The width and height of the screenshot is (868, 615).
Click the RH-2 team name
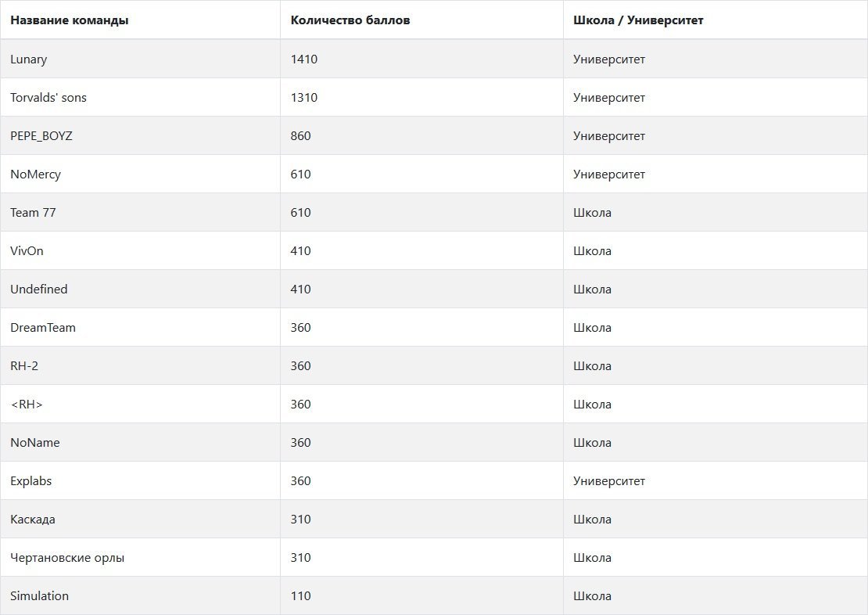pos(24,365)
